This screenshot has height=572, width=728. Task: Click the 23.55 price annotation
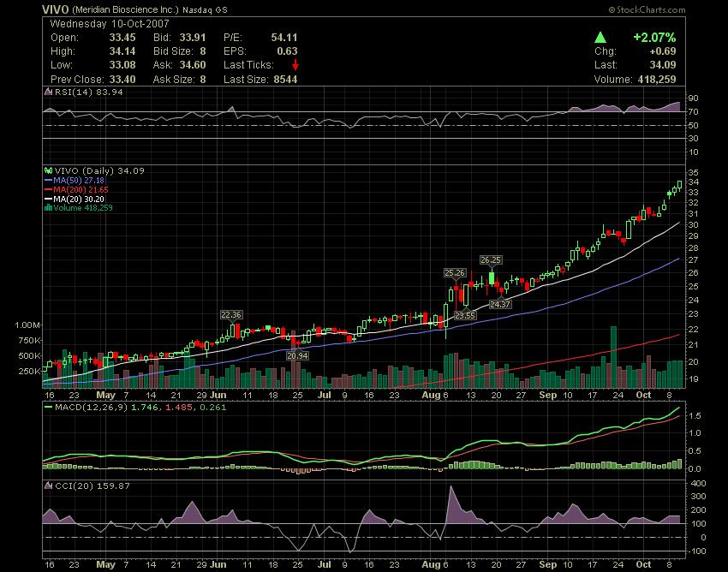(465, 315)
